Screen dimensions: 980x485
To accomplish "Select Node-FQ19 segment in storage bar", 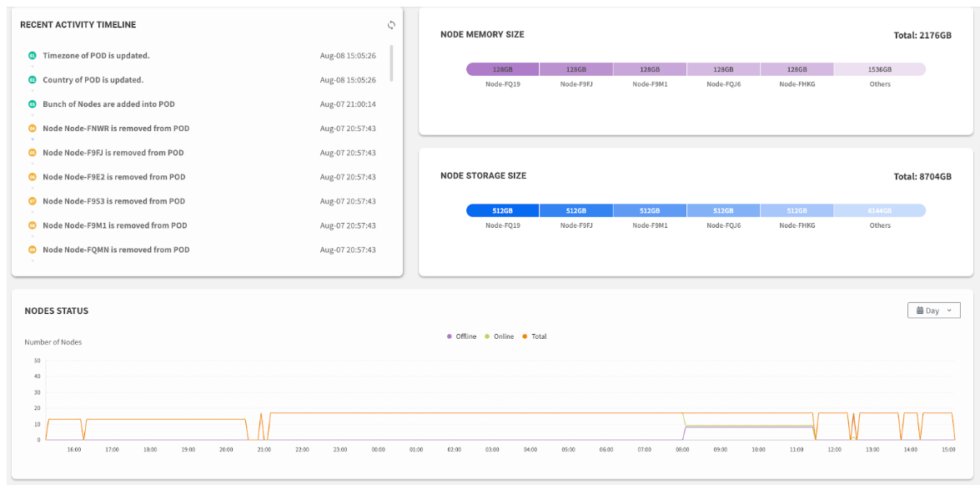I will [502, 210].
